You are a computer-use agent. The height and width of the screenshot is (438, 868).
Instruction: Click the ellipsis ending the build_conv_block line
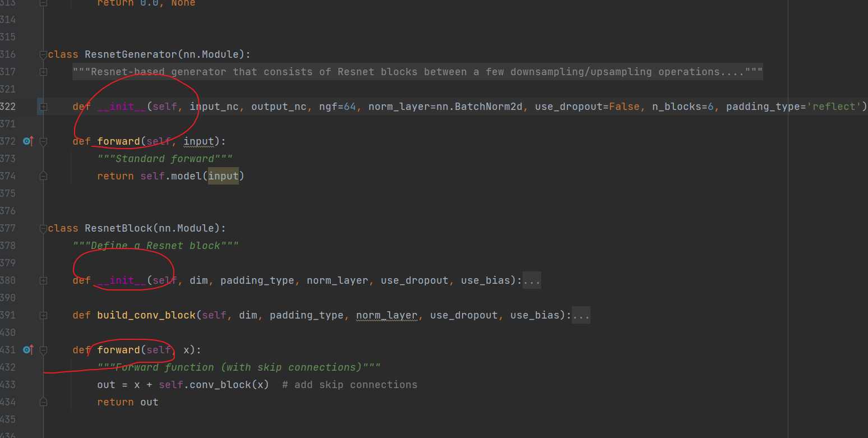click(x=581, y=315)
